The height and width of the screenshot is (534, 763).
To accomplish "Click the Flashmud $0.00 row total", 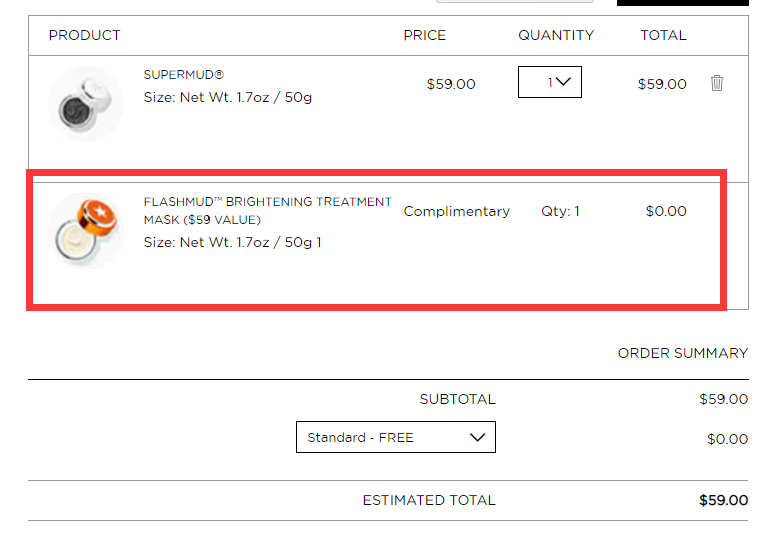I will (x=666, y=211).
